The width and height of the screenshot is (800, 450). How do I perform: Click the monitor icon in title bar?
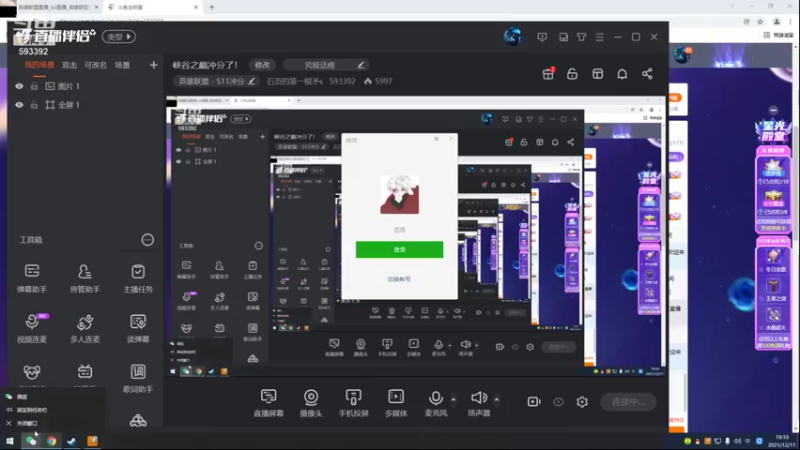[x=542, y=37]
